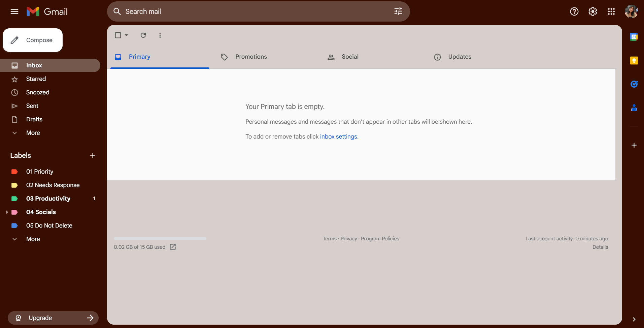Screen dimensions: 644x328
Task: Click the Compose button
Action: [x=33, y=40]
